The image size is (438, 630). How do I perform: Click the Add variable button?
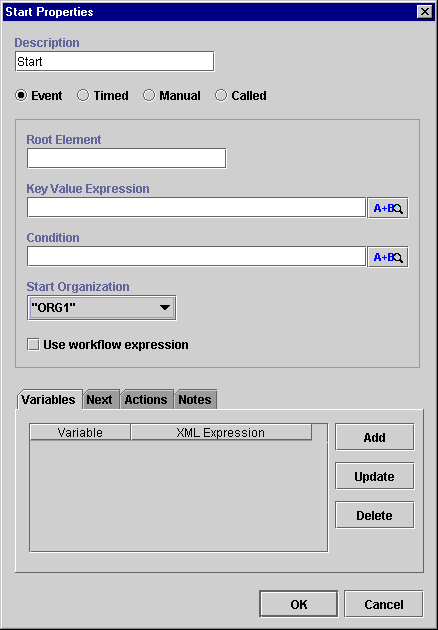(x=375, y=437)
